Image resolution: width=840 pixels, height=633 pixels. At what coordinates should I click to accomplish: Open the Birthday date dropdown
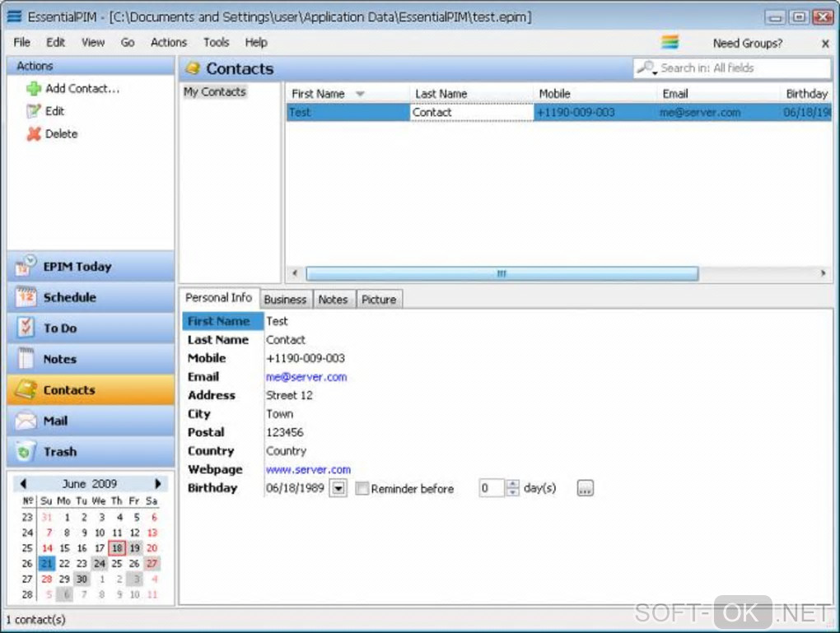(x=338, y=488)
